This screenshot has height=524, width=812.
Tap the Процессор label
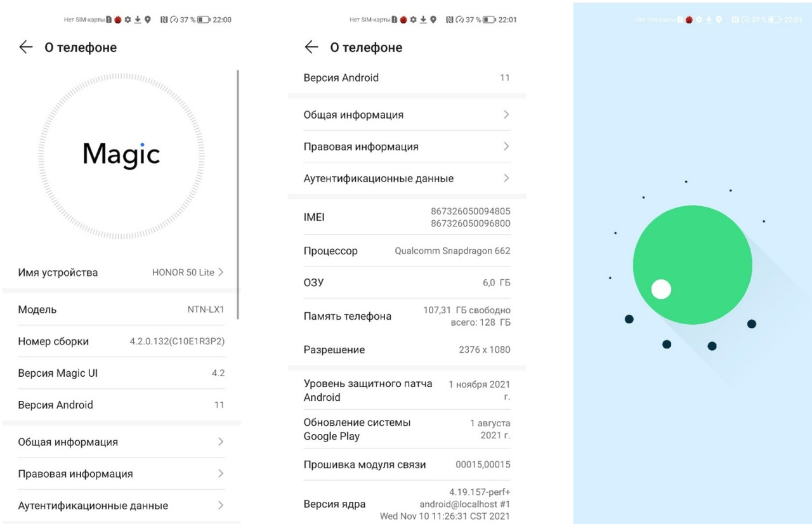[x=331, y=251]
